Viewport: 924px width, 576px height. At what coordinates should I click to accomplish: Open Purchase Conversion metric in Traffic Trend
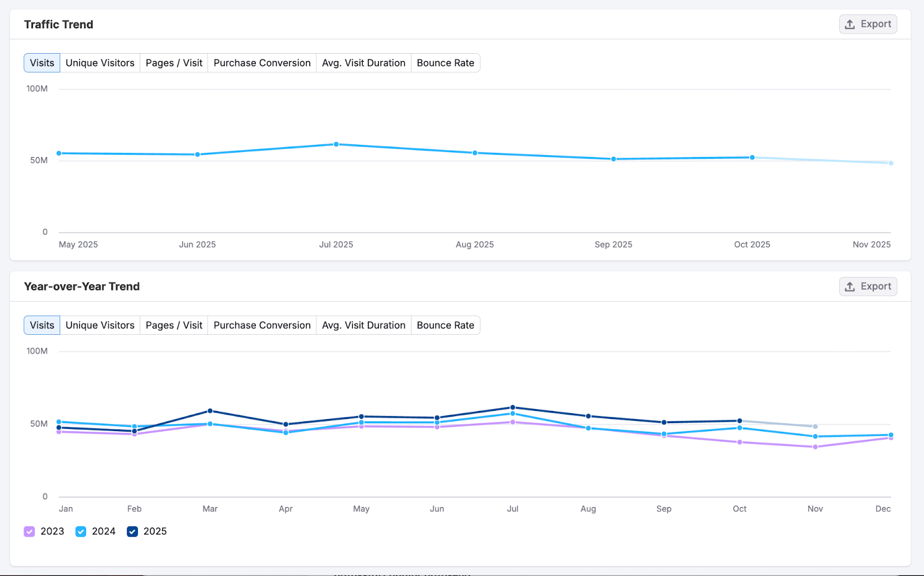[x=262, y=62]
